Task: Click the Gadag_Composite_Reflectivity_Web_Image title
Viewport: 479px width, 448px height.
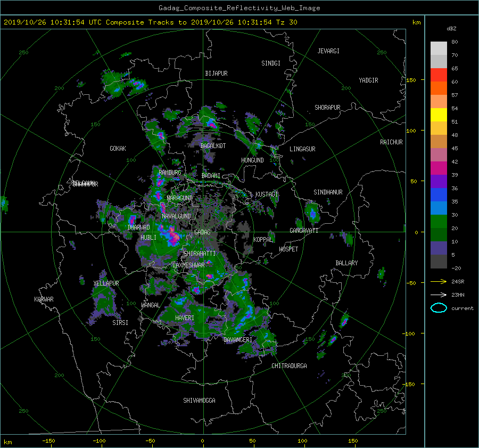Action: (x=239, y=8)
